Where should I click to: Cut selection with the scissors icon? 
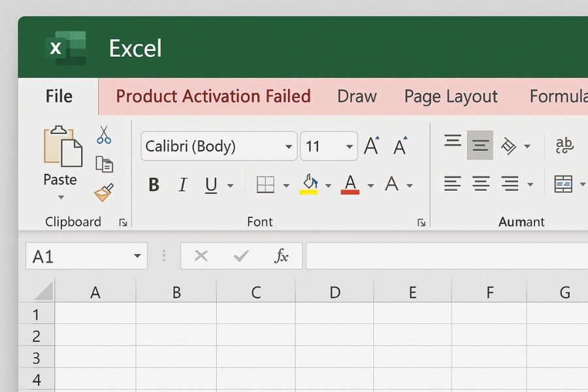[x=104, y=135]
